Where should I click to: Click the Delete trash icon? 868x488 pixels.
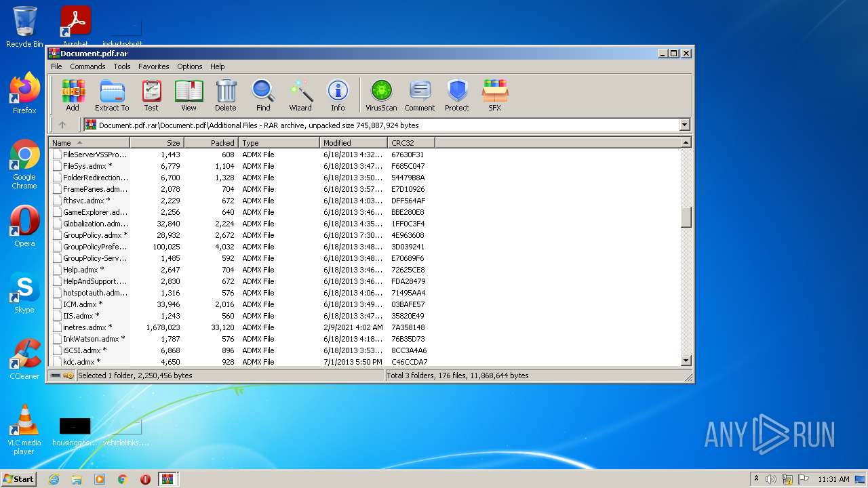[x=226, y=96]
